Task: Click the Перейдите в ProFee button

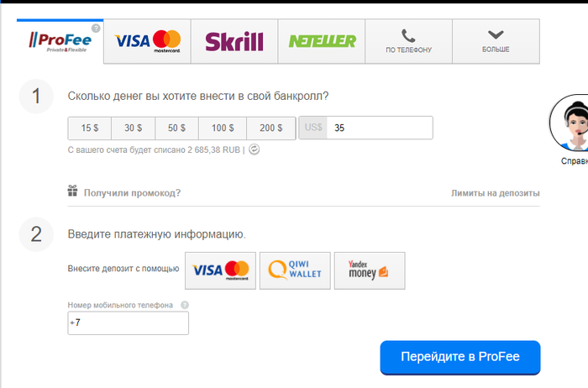Action: pos(460,357)
